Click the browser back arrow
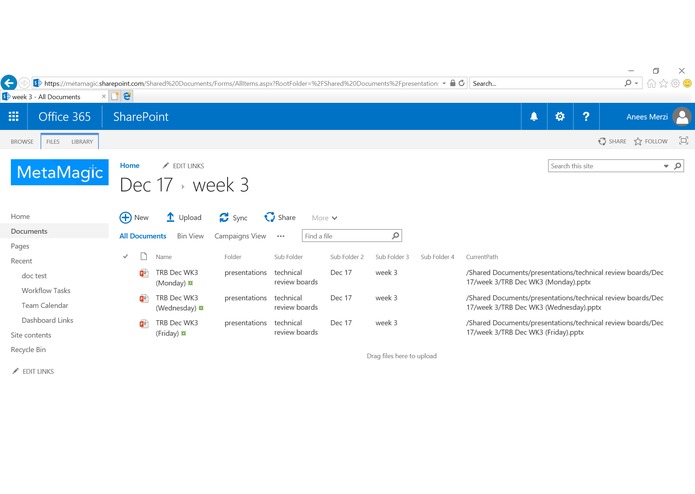The height and width of the screenshot is (494, 695). [9, 83]
